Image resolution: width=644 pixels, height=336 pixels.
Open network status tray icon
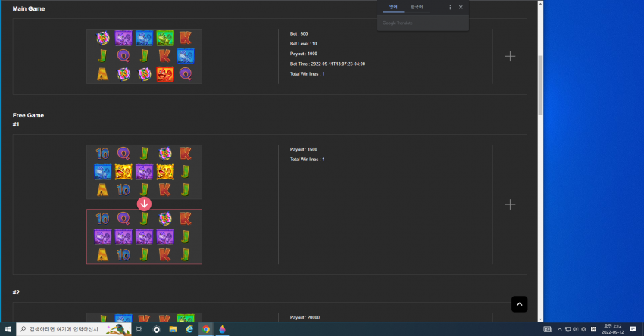567,329
